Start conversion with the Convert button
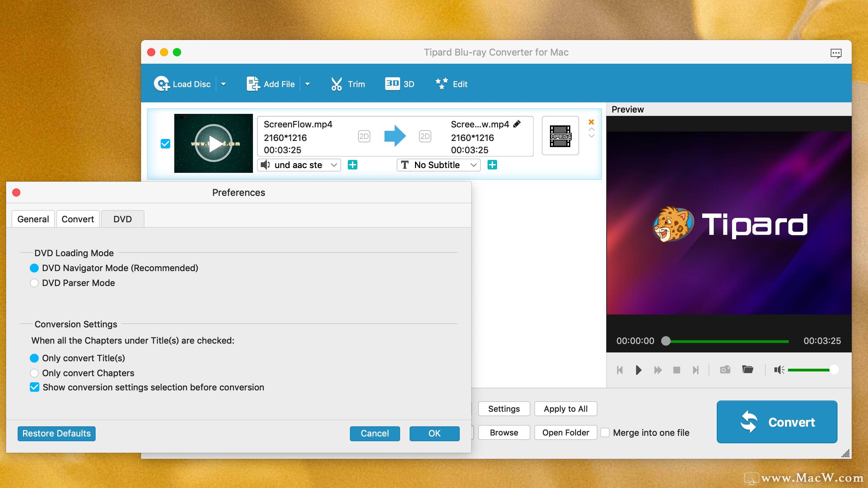 (x=777, y=422)
